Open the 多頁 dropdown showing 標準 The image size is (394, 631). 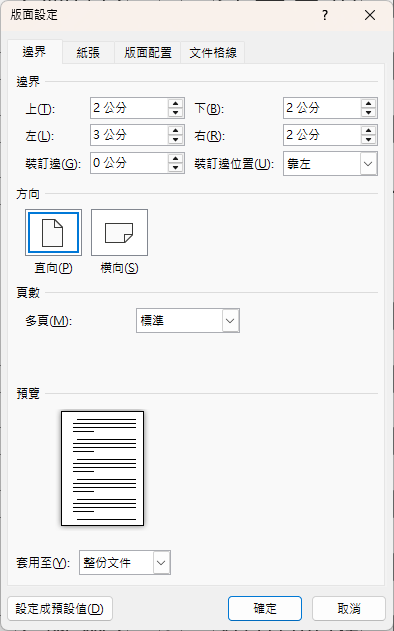(x=188, y=321)
